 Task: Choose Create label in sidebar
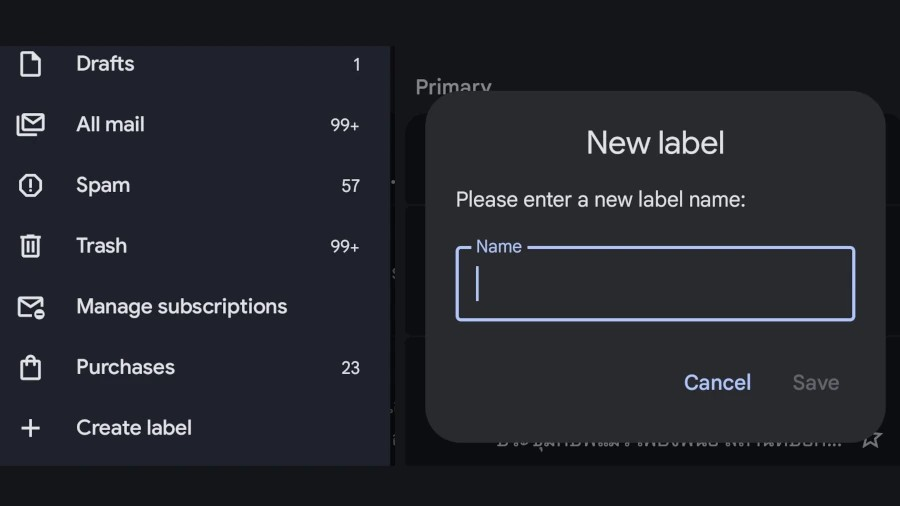[134, 428]
